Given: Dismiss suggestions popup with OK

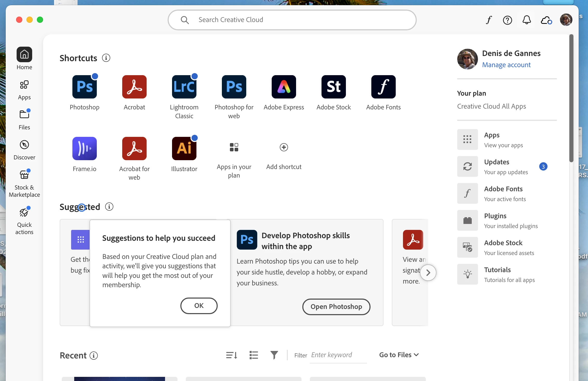Looking at the screenshot, I should (199, 306).
